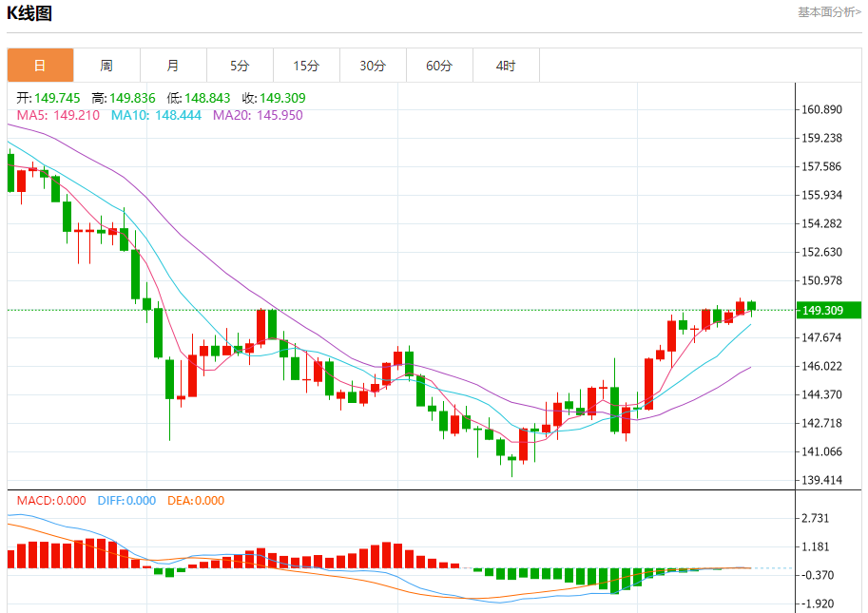868x613 pixels.
Task: Click the K线图 heading
Action: (29, 13)
